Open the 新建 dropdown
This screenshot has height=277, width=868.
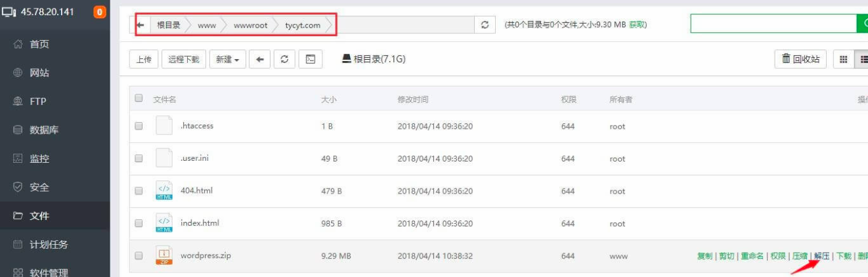point(227,59)
